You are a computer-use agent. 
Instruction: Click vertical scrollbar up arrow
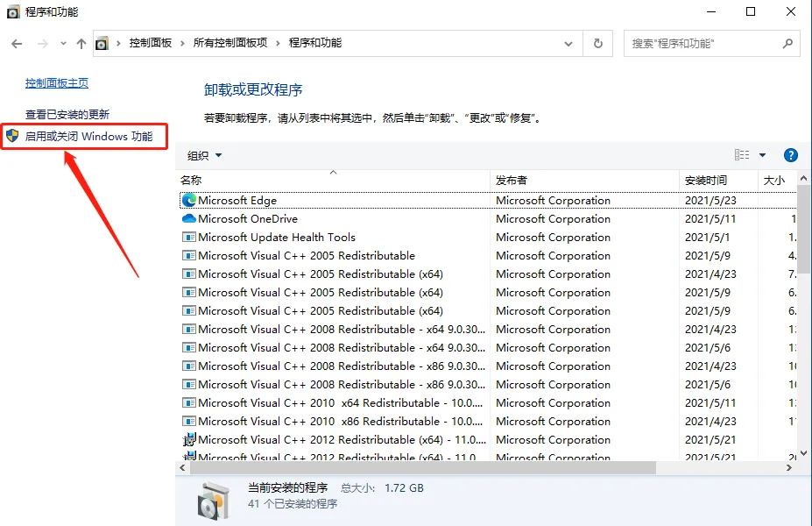pos(804,178)
